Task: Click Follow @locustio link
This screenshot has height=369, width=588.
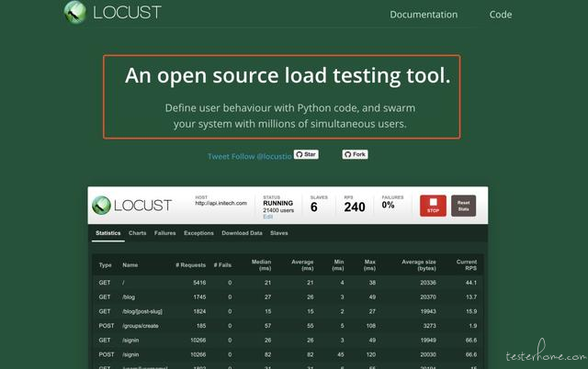Action: click(261, 157)
